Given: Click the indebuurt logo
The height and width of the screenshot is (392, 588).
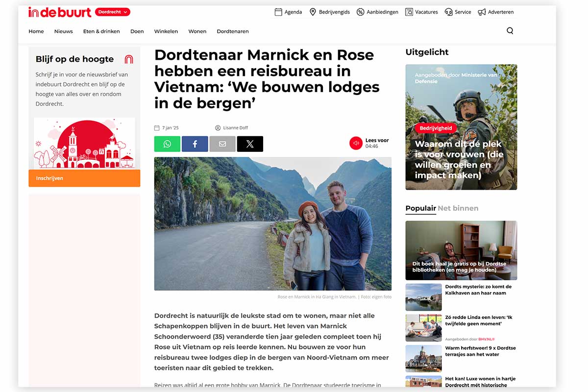Looking at the screenshot, I should 60,12.
